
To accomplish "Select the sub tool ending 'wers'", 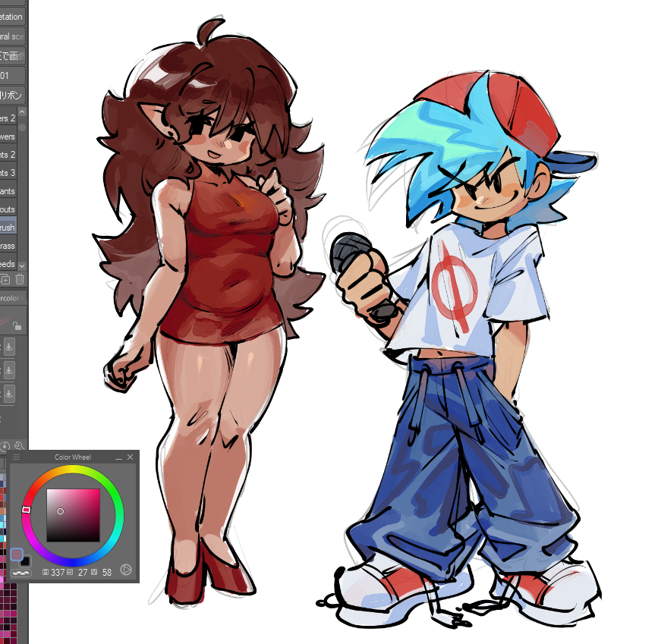I will click(x=8, y=137).
